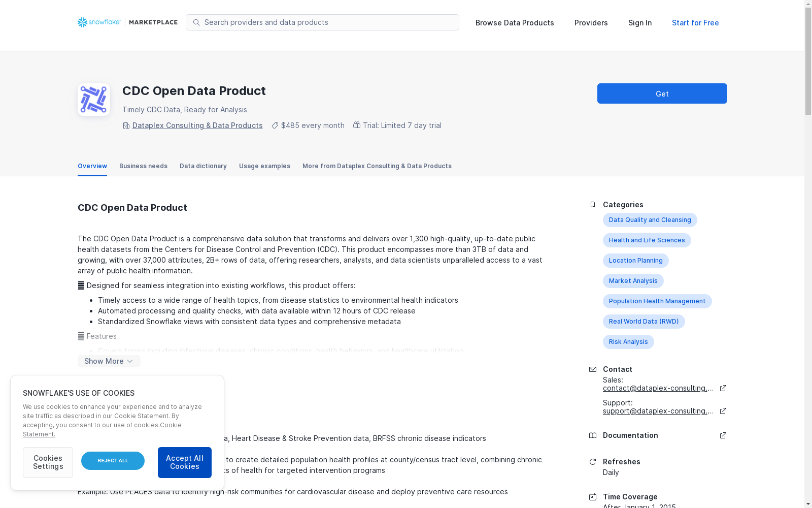Click the 'Time Coverage' heading

pos(630,497)
